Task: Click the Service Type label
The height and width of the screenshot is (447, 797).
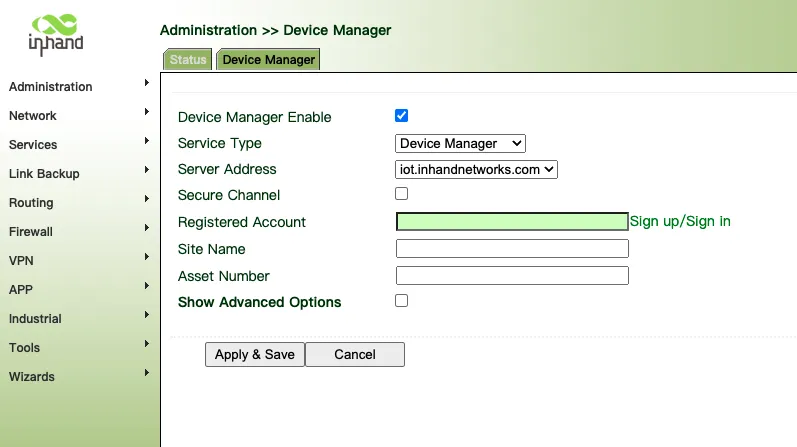Action: (220, 143)
